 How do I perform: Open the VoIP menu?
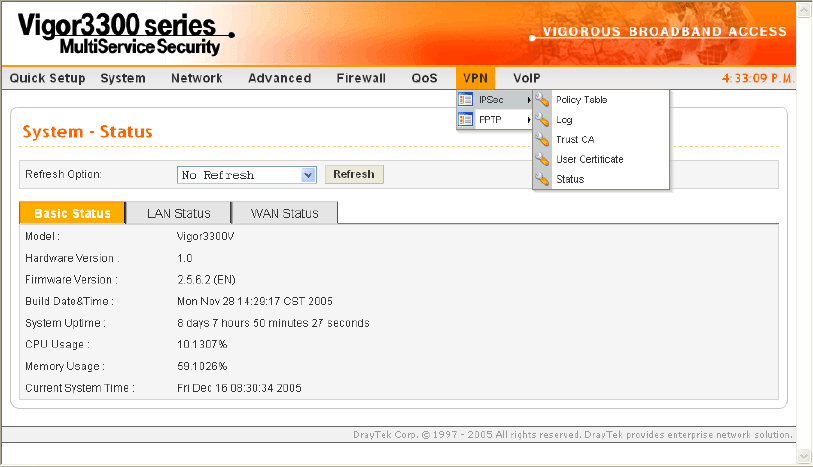coord(527,78)
